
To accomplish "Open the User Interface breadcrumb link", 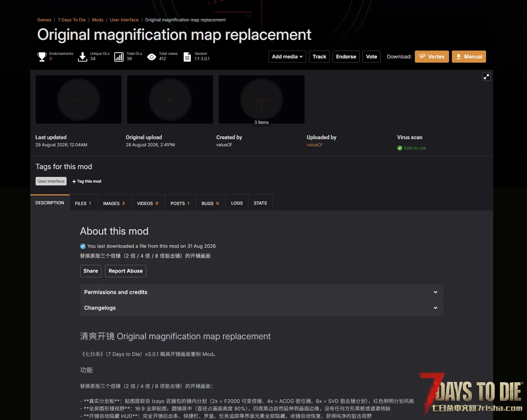I will pos(124,20).
